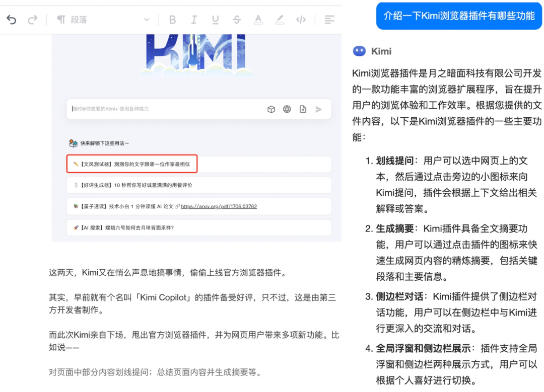Select the 【量子速读】 suggestion row
The width and height of the screenshot is (544, 392).
point(199,207)
